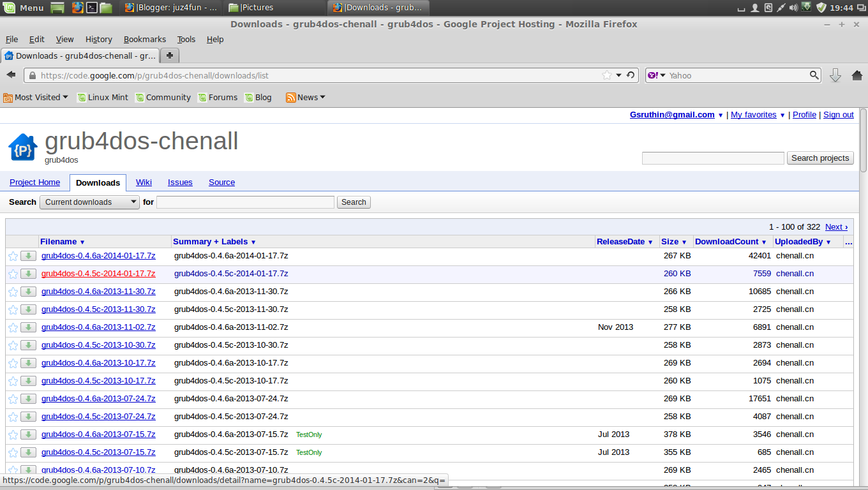The height and width of the screenshot is (490, 868).
Task: Click the padlock site identity icon
Action: (x=33, y=75)
